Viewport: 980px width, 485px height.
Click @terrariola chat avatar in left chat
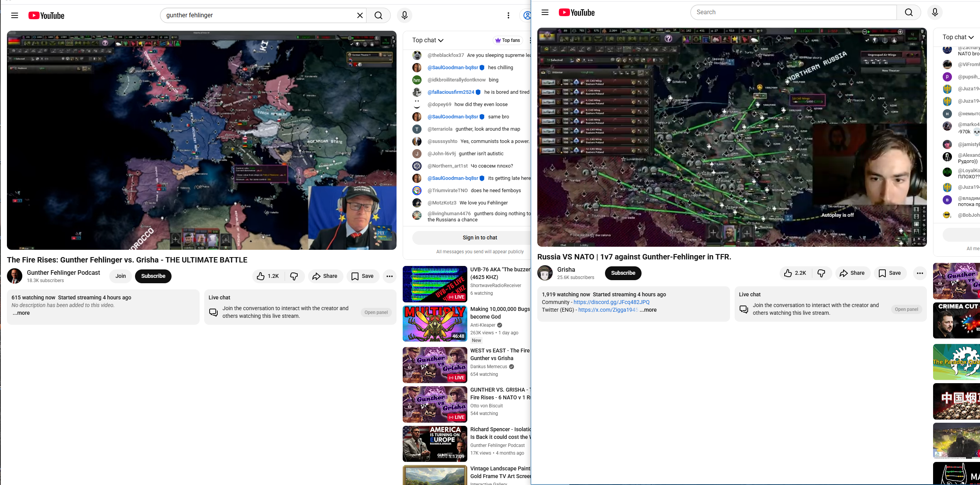(417, 129)
